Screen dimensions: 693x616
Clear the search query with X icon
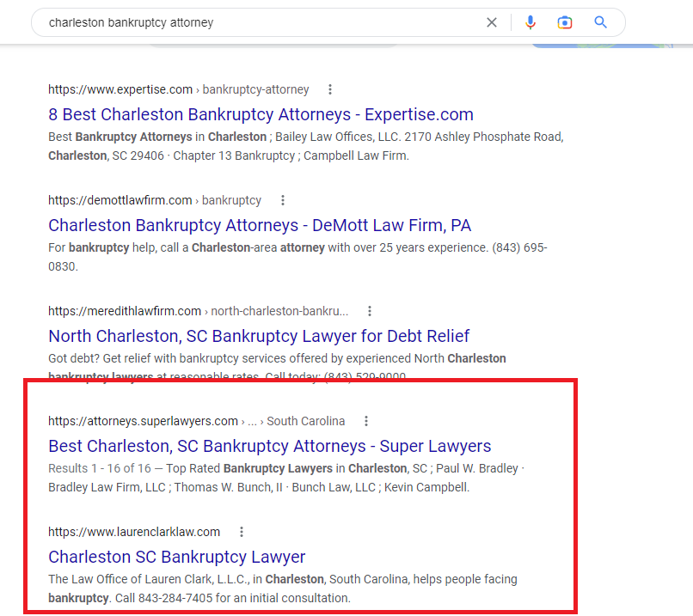[x=492, y=22]
